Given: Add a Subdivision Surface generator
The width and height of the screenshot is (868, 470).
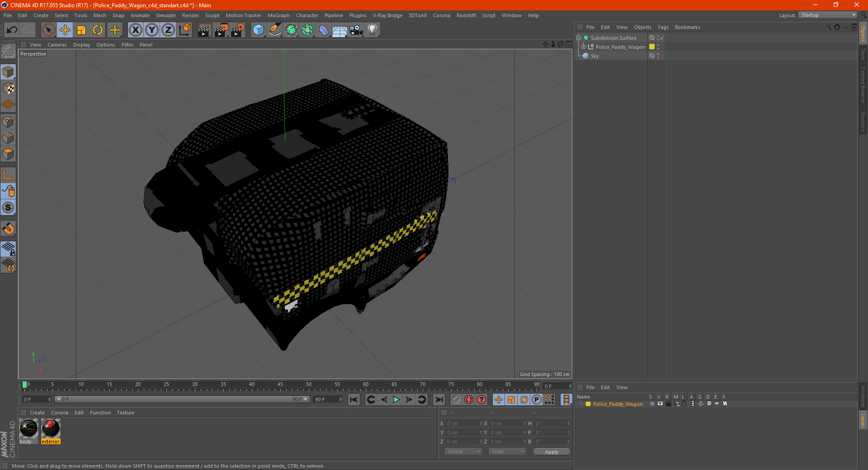Looking at the screenshot, I should click(x=291, y=30).
